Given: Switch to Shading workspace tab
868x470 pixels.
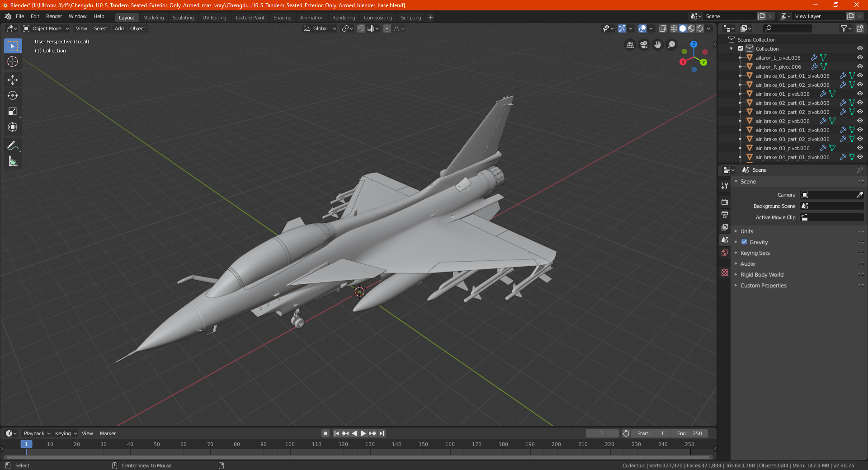Looking at the screenshot, I should (x=282, y=18).
